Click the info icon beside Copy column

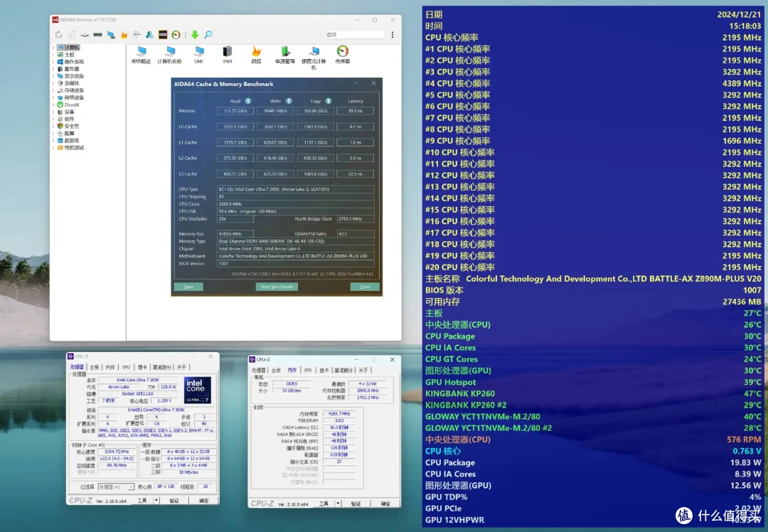pos(329,101)
